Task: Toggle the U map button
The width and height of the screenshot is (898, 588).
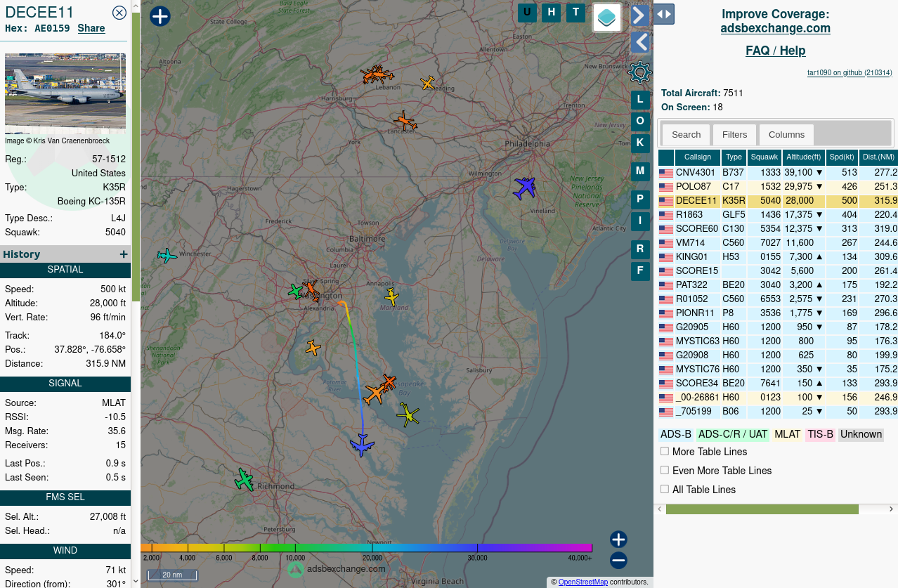Action: 527,13
